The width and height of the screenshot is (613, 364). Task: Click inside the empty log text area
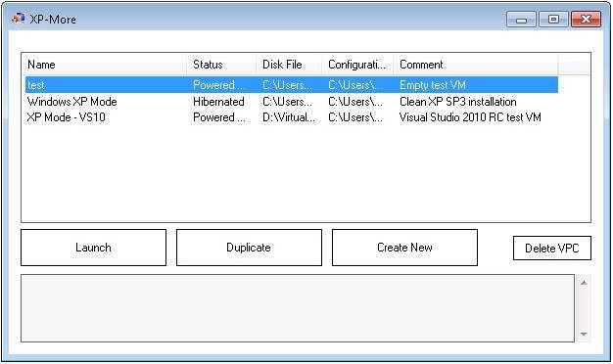click(298, 308)
